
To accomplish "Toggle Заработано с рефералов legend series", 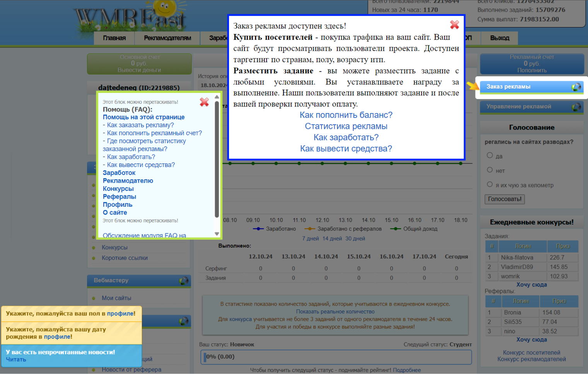I will pyautogui.click(x=343, y=229).
